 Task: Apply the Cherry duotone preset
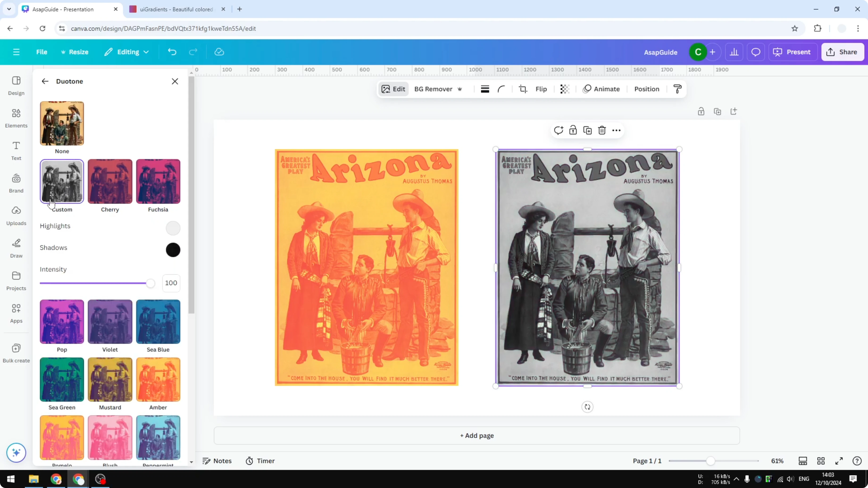click(109, 181)
